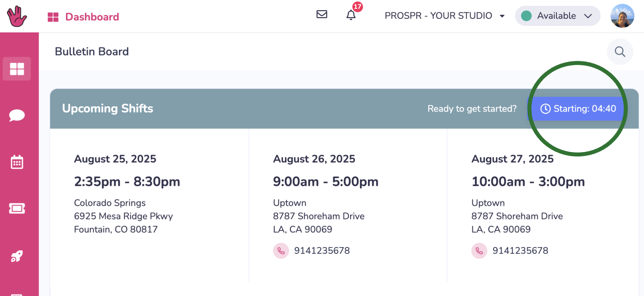This screenshot has height=296, width=644.
Task: Open the Available status dropdown
Action: tap(558, 16)
